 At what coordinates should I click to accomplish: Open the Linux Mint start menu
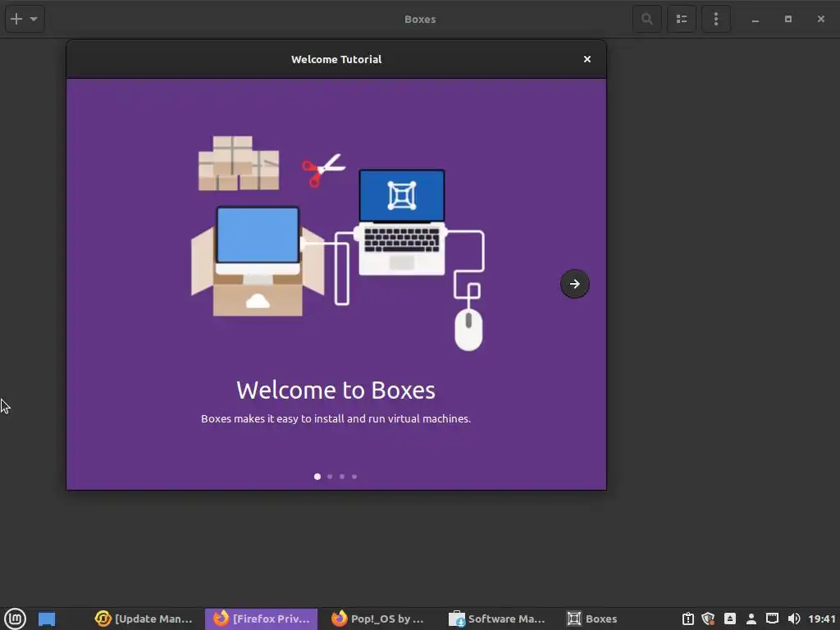pyautogui.click(x=16, y=619)
